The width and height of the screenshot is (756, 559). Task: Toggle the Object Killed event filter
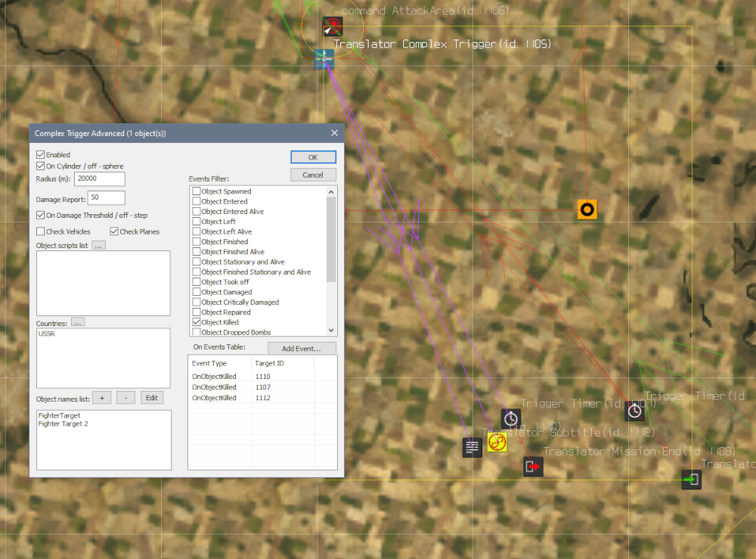click(x=197, y=322)
